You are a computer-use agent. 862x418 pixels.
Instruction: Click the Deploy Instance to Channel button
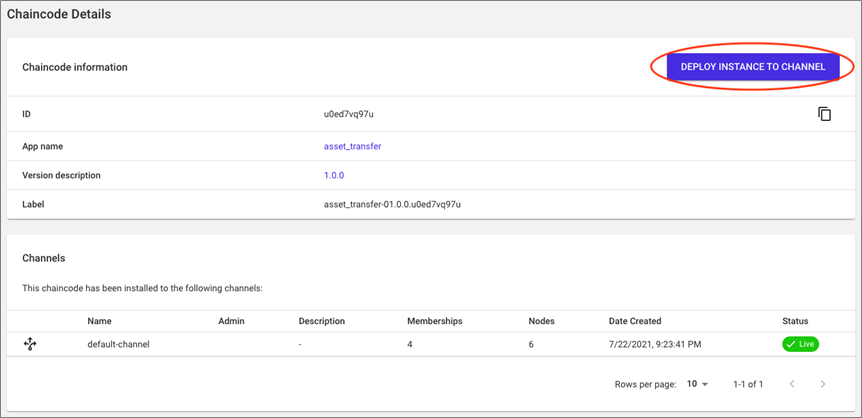pos(753,67)
